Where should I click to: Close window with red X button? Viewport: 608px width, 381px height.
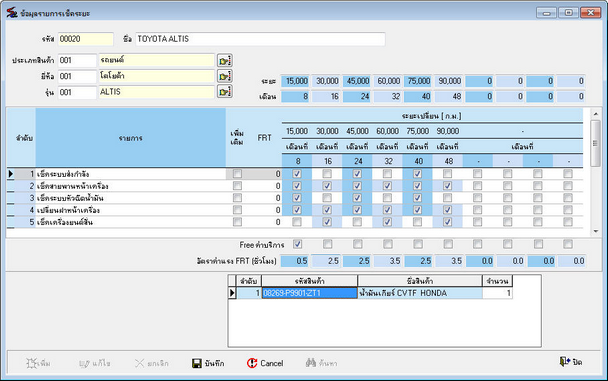pos(591,13)
